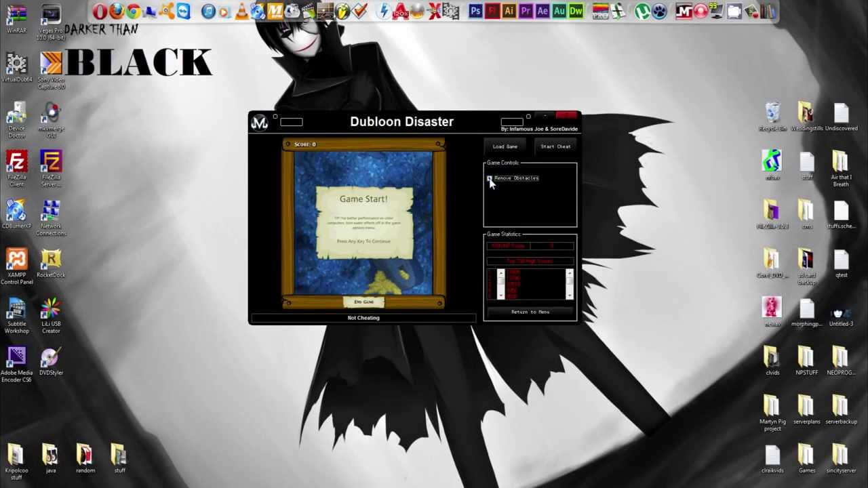
Task: Select LiLi USB Creator desktop icon
Action: pyautogui.click(x=51, y=314)
